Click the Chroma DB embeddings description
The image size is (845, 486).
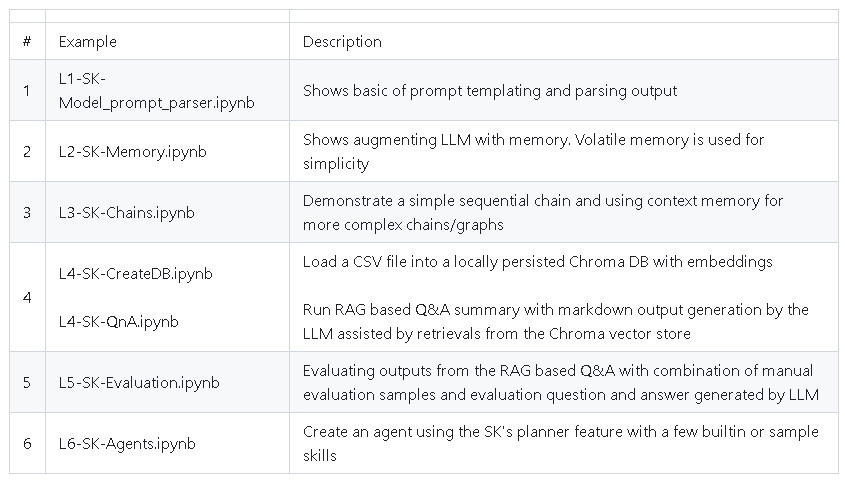click(537, 262)
